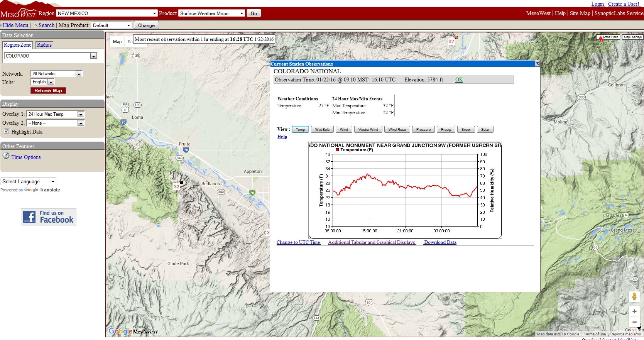The height and width of the screenshot is (340, 644).
Task: Open the Select Language dropdown
Action: (29, 181)
